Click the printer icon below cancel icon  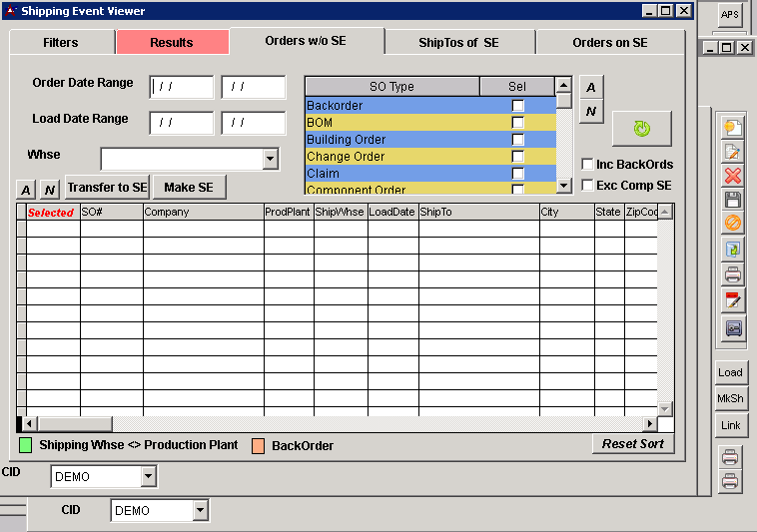tap(732, 274)
